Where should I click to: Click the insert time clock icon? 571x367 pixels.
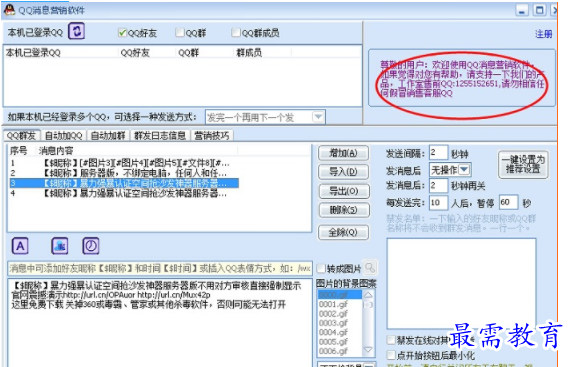coord(91,246)
